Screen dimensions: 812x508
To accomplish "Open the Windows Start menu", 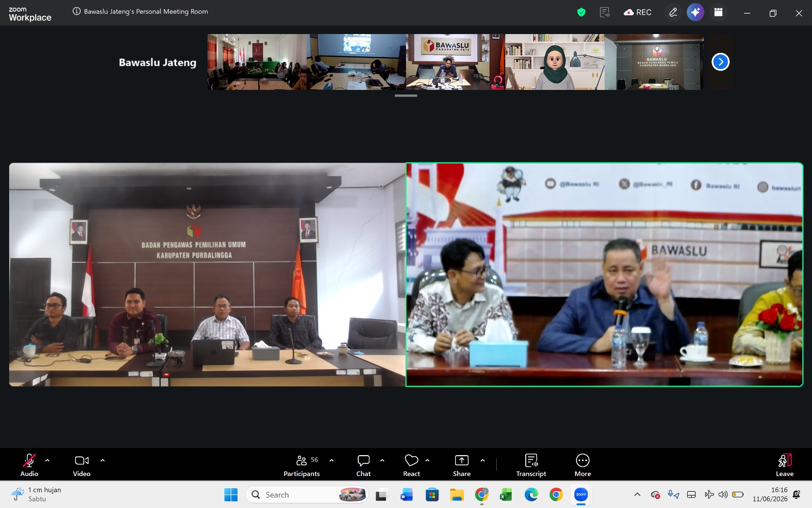I will (x=231, y=494).
